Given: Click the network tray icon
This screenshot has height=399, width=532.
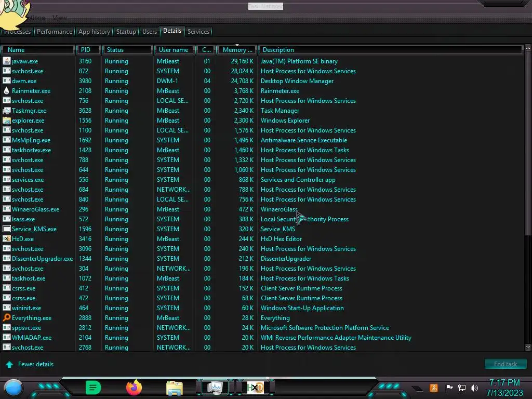Looking at the screenshot, I should [462, 388].
